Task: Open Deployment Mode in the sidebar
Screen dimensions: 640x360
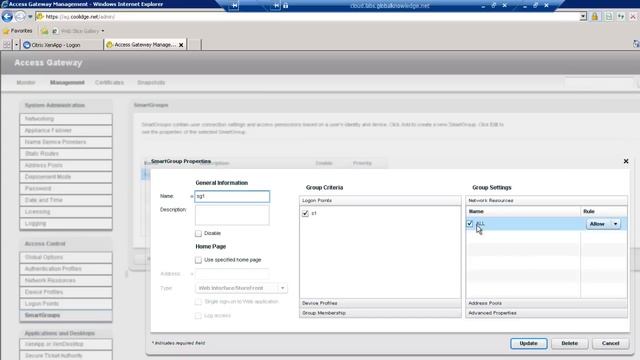Action: tap(66, 177)
